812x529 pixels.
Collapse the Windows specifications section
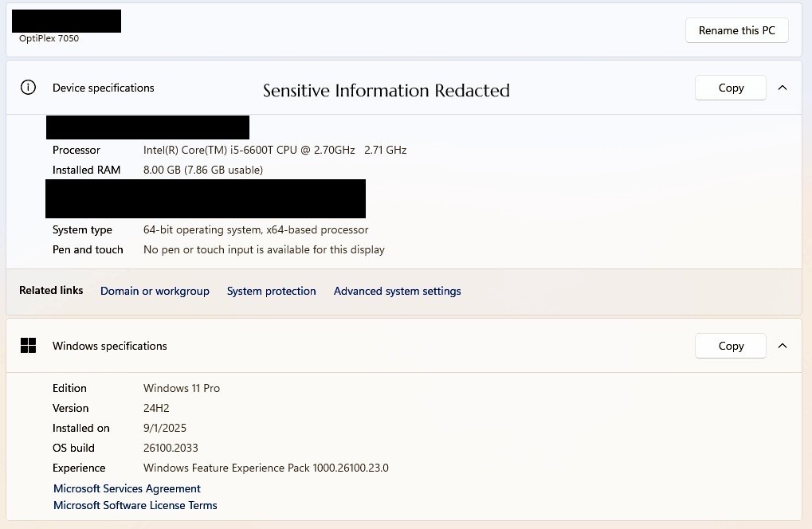783,346
